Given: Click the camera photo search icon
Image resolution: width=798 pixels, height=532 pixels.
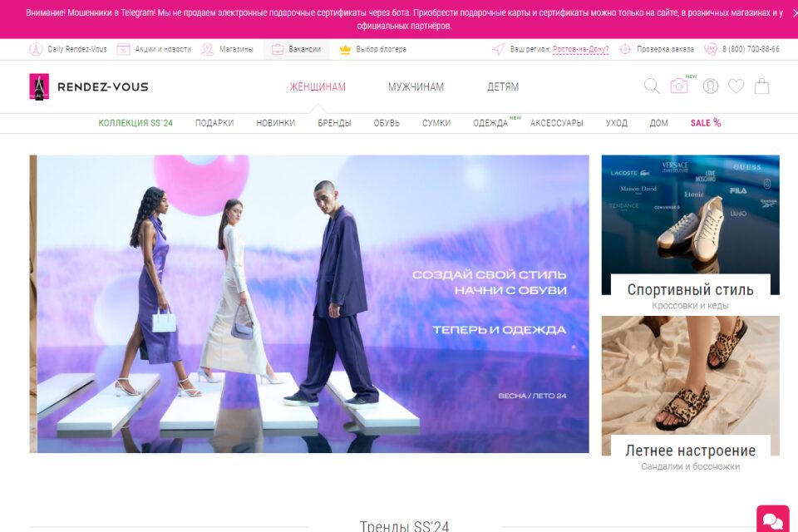Looking at the screenshot, I should pos(679,86).
